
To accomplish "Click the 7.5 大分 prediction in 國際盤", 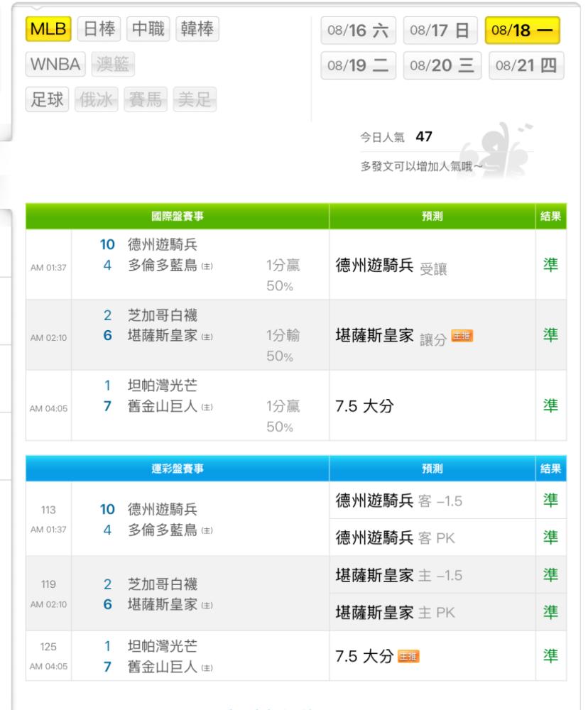I will (365, 406).
